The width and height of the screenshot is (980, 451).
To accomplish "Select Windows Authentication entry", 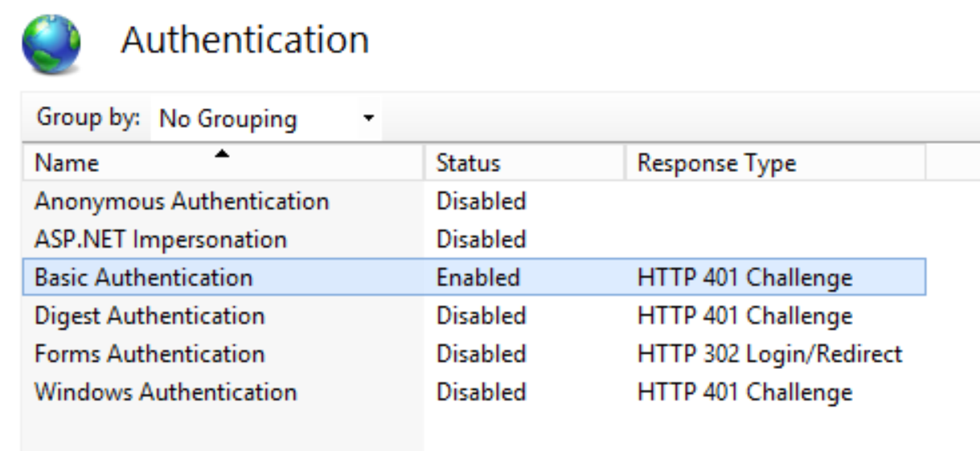I will click(166, 392).
